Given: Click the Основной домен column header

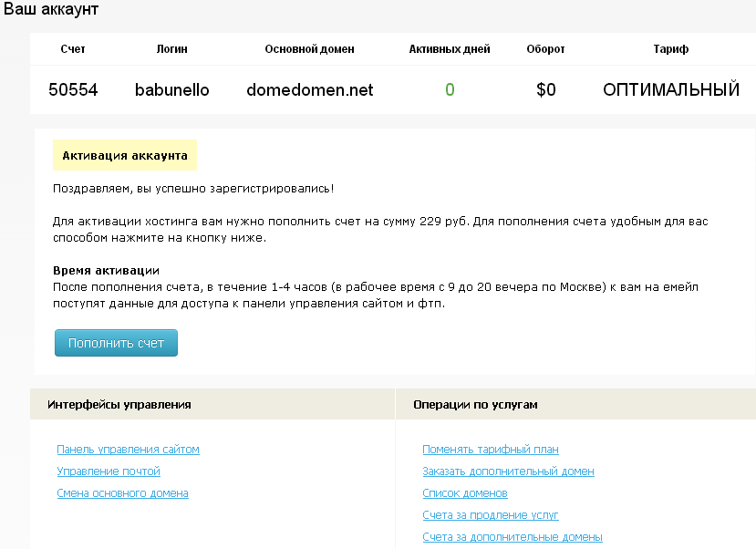Looking at the screenshot, I should coord(309,49).
